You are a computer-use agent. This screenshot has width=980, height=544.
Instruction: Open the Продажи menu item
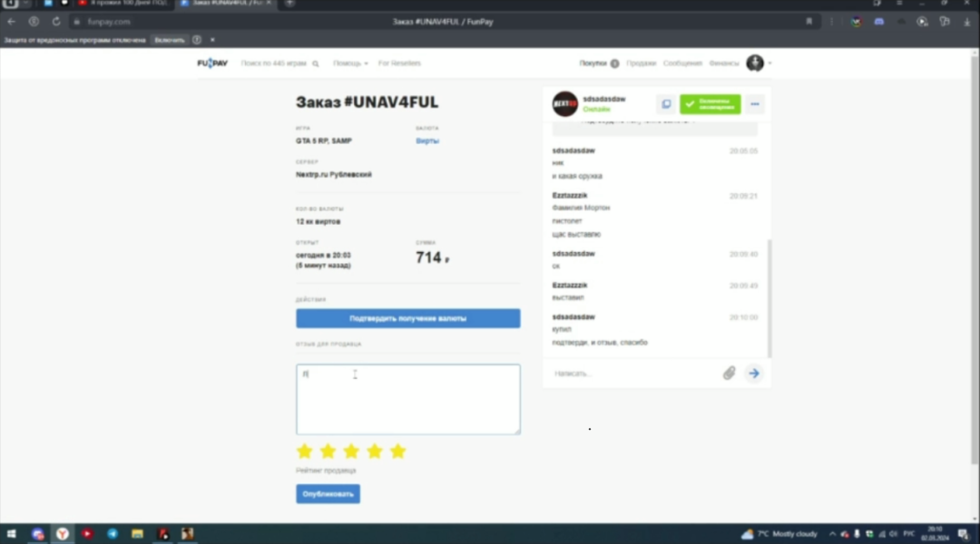point(641,63)
